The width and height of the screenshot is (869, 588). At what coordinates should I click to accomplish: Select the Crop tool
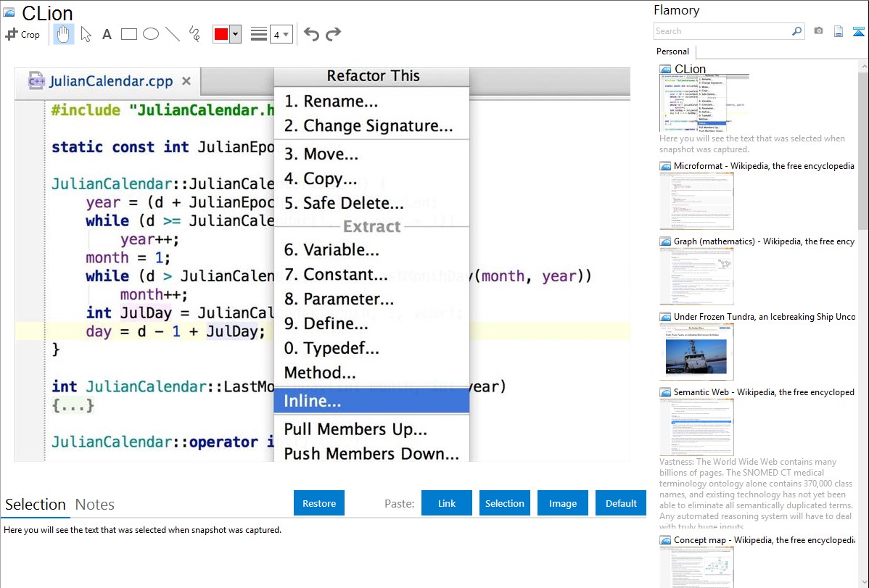(x=22, y=34)
